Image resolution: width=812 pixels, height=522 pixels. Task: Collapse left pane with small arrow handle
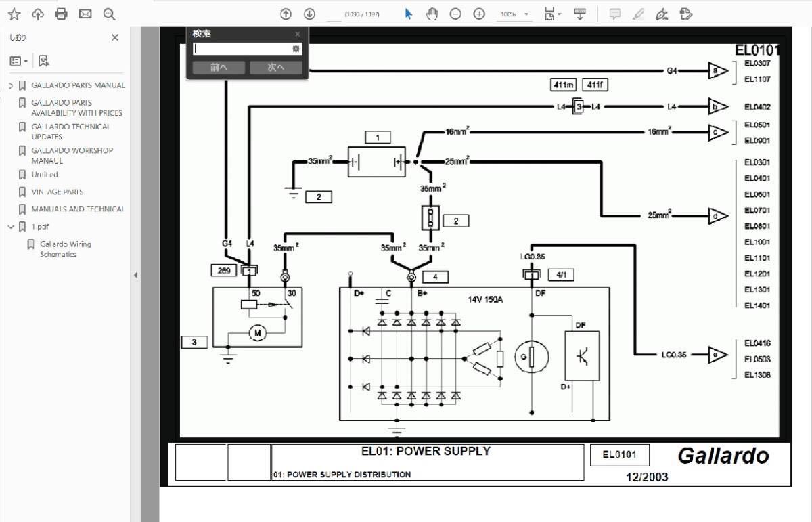coord(135,275)
